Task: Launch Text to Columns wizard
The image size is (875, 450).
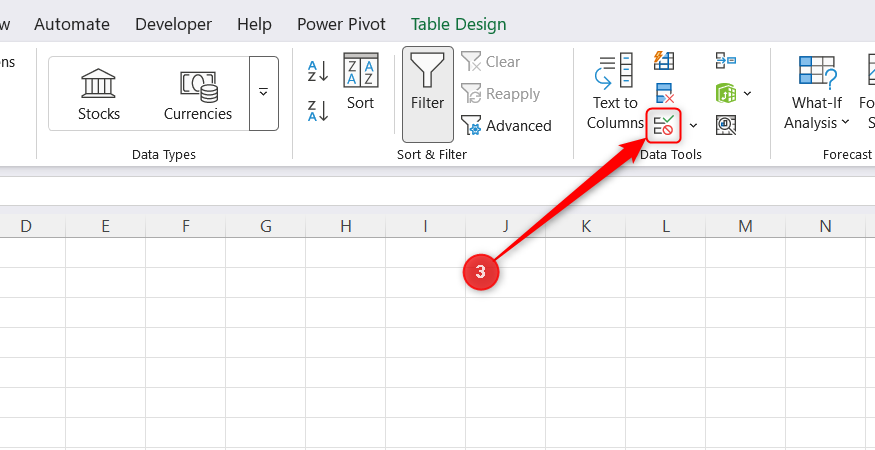Action: click(615, 92)
